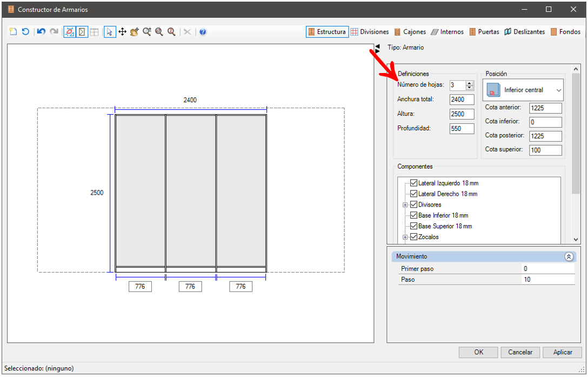The height and width of the screenshot is (377, 588).
Task: Click the Zoom extents magnifier icon
Action: 171,32
